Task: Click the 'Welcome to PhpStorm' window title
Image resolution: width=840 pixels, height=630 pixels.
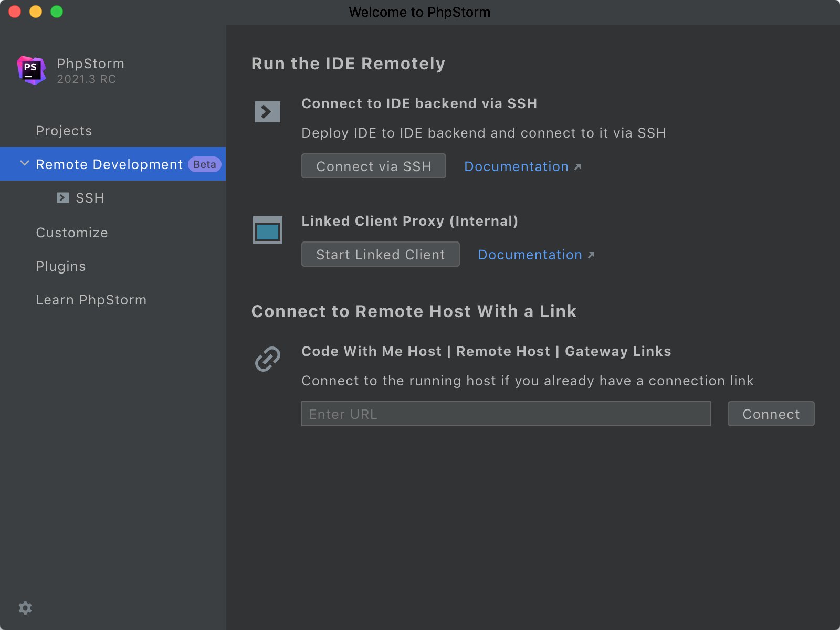Action: click(x=419, y=12)
